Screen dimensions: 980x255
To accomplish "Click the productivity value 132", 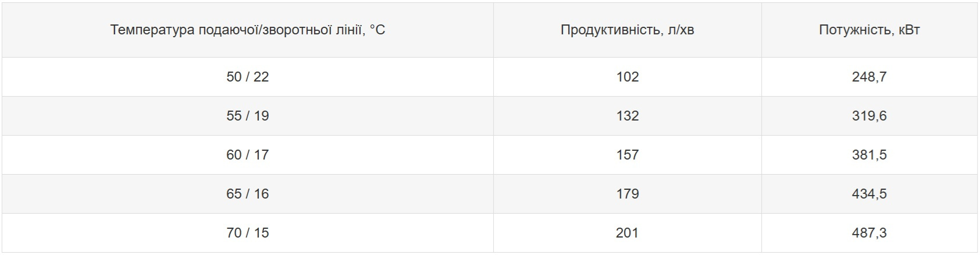I will click(627, 116).
